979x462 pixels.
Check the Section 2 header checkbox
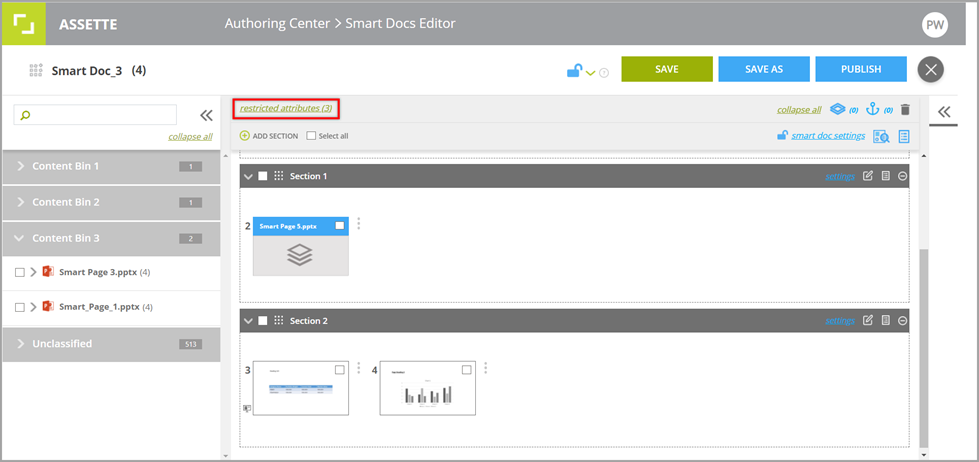point(263,320)
